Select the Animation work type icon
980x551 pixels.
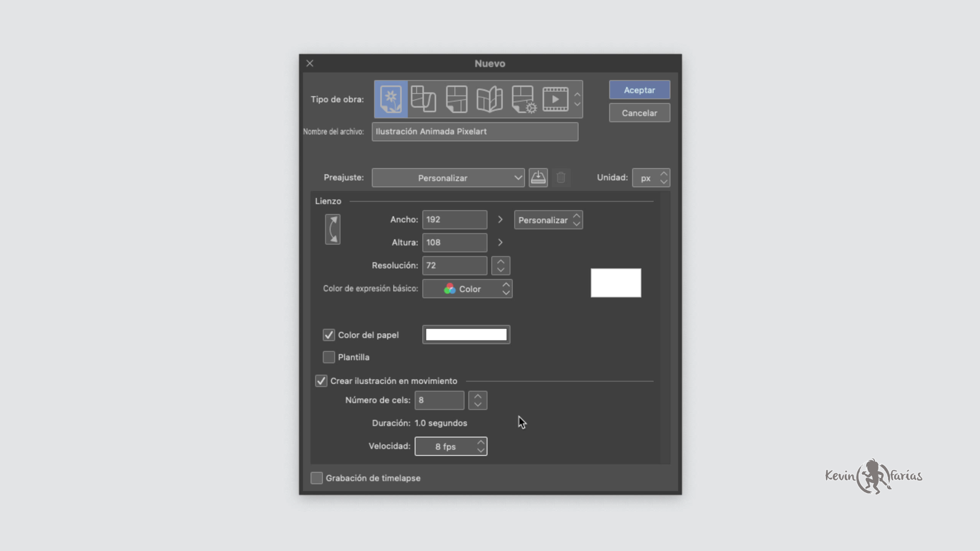click(x=555, y=99)
